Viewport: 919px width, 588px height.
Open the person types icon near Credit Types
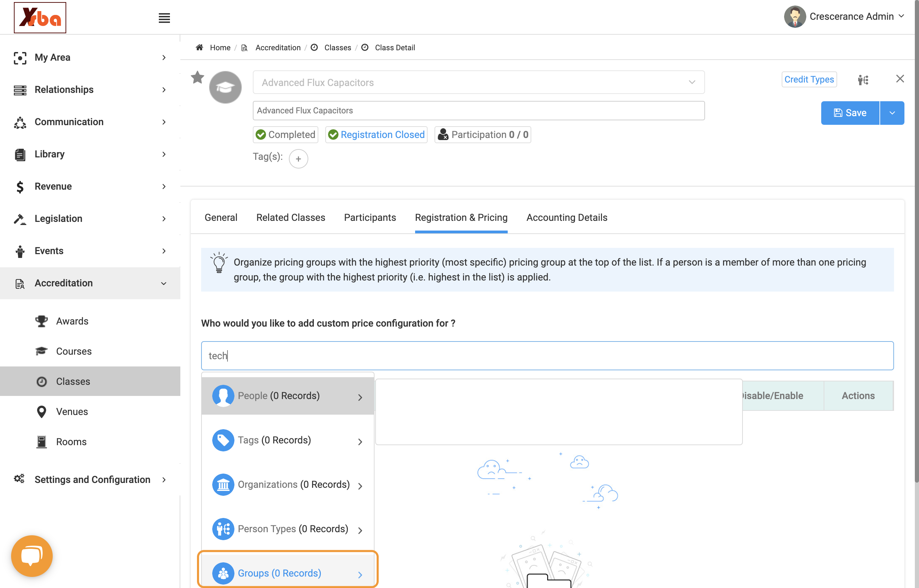tap(863, 80)
